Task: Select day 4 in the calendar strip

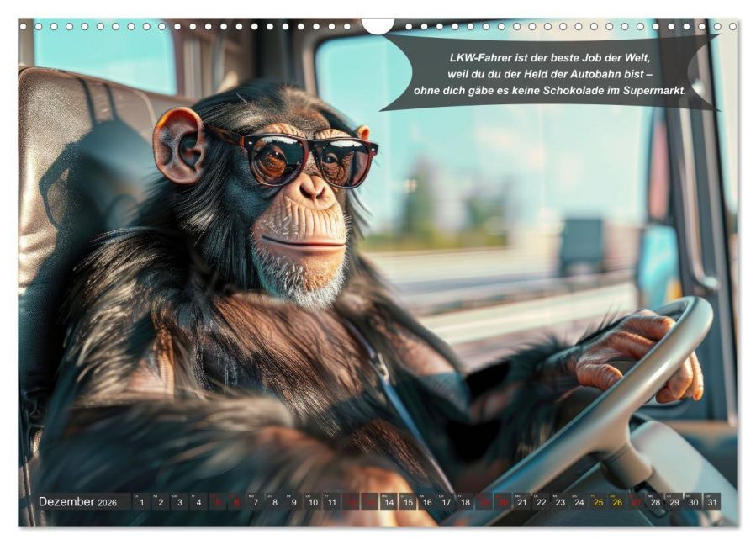Action: coord(198,501)
